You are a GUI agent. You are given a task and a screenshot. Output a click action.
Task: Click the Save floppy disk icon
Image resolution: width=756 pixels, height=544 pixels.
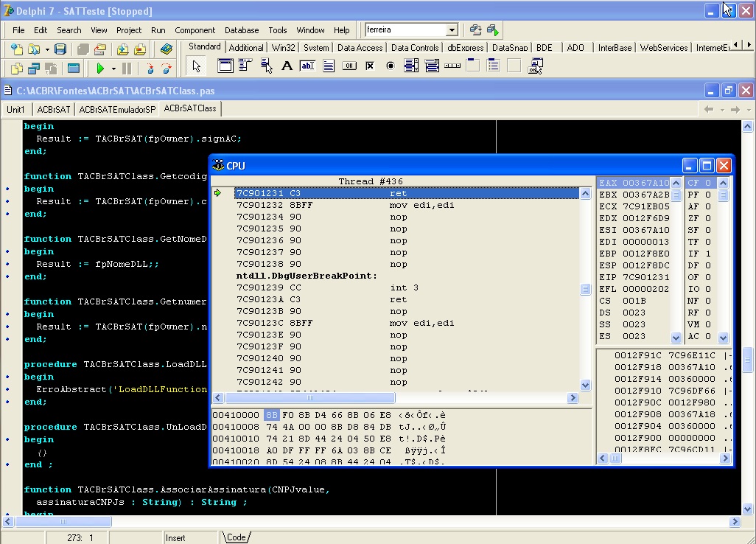tap(60, 49)
